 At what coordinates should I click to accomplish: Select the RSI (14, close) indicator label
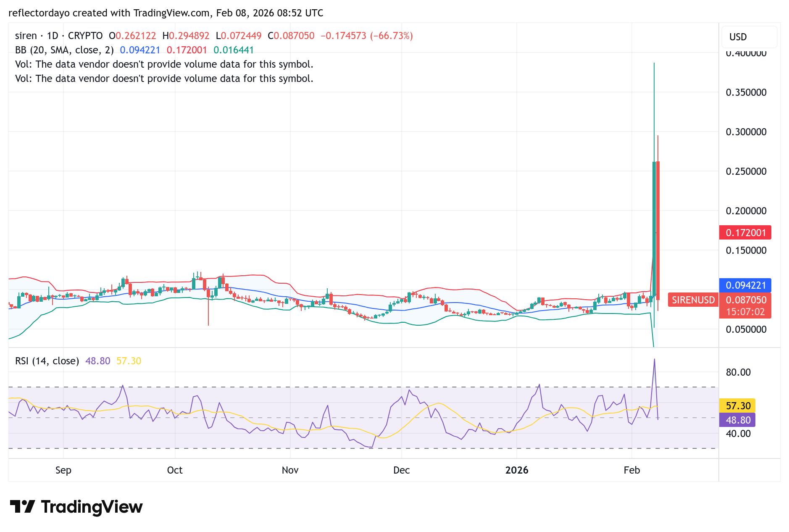click(x=47, y=361)
